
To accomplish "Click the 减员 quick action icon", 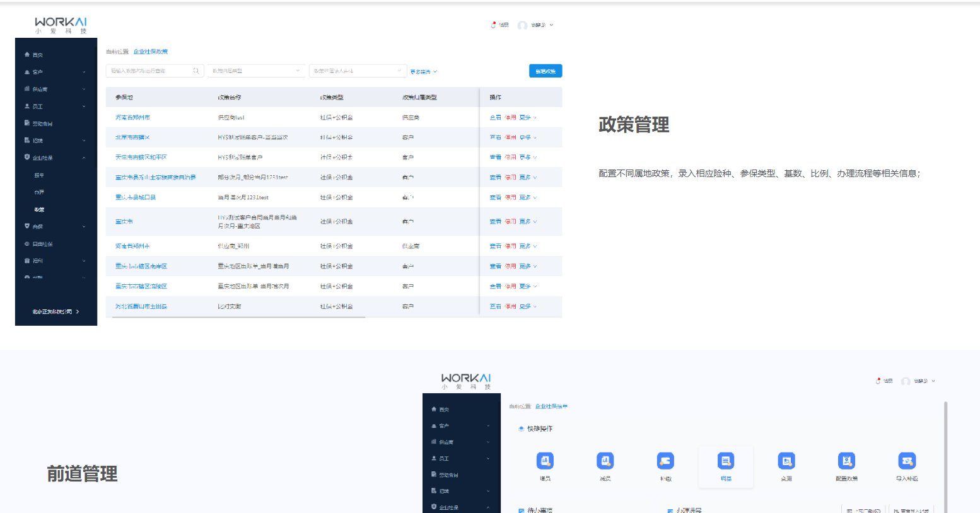I will 605,461.
